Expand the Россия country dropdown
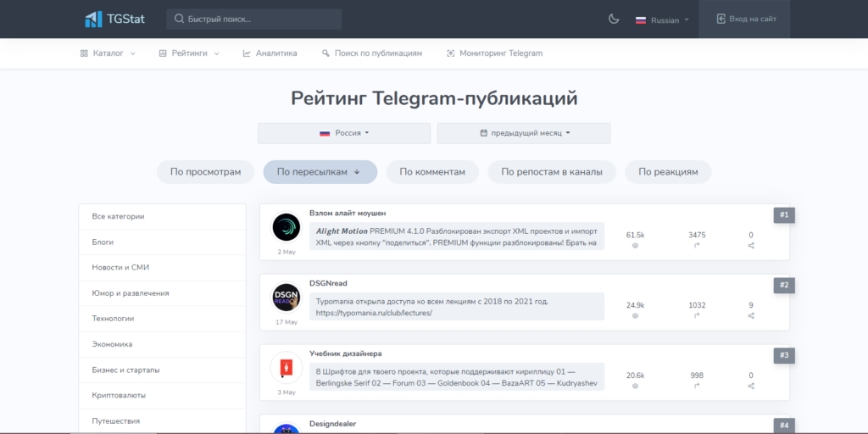868x434 pixels. click(x=344, y=133)
